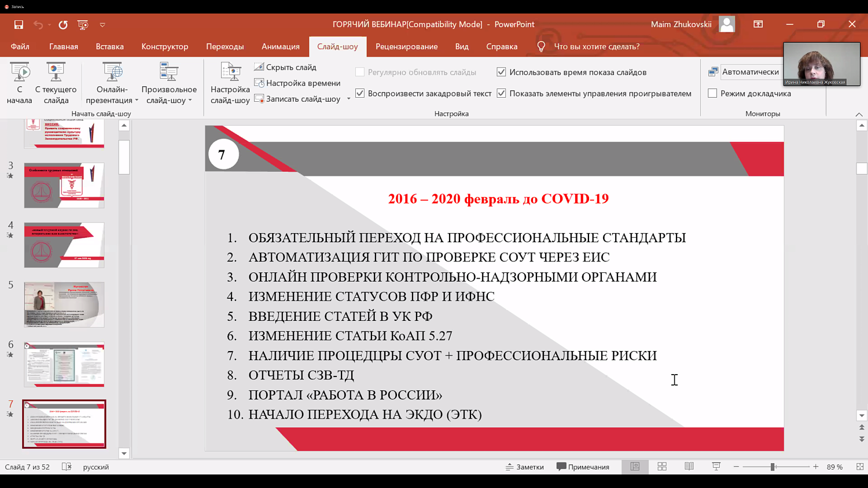Open Customize Quick Access Toolbar dropdown
Screen dimensions: 868x488
[x=102, y=25]
